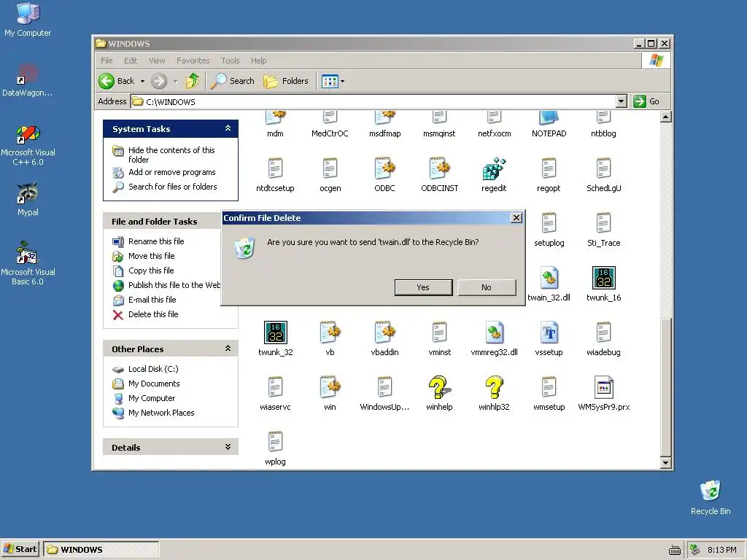The height and width of the screenshot is (560, 747).
Task: Click the Go button beside address bar
Action: pos(646,101)
